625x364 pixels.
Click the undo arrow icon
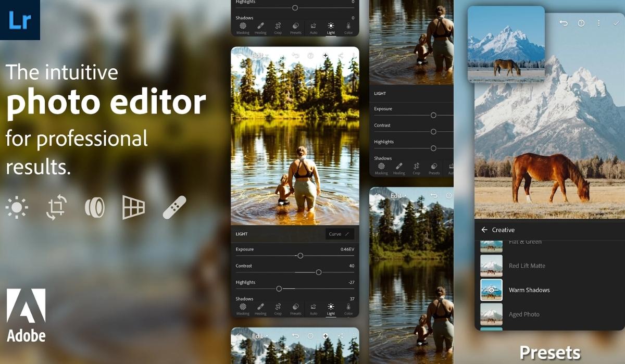coord(565,23)
